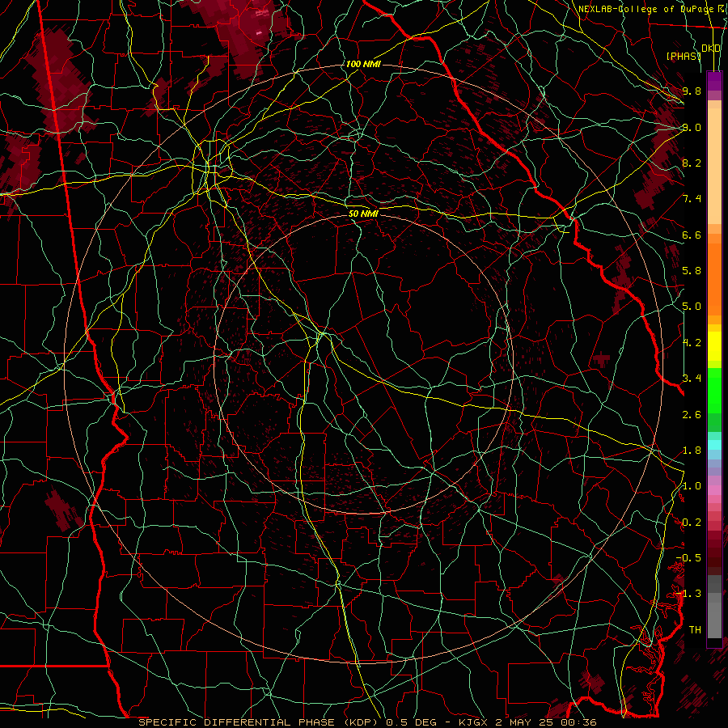
Task: Click the "[PHAS]" units label
Action: coord(684,56)
